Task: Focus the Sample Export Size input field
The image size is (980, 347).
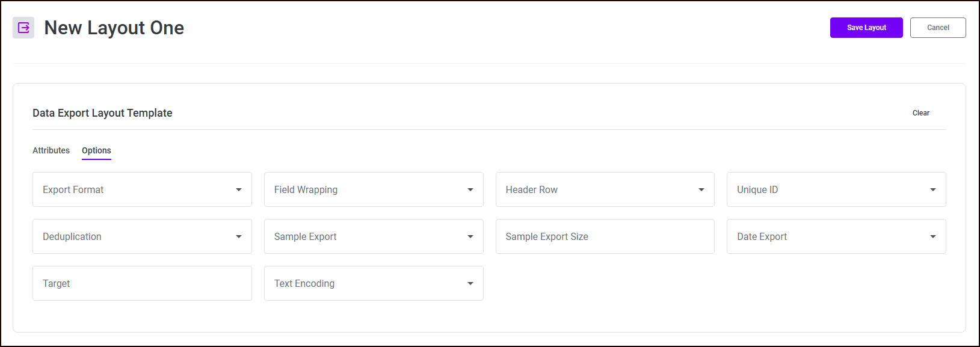Action: [605, 236]
